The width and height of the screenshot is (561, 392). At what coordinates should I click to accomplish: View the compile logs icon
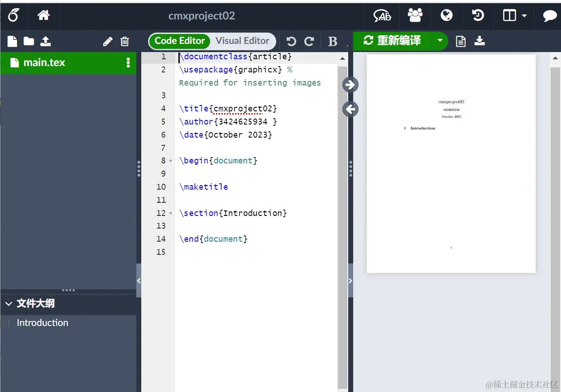coord(460,41)
